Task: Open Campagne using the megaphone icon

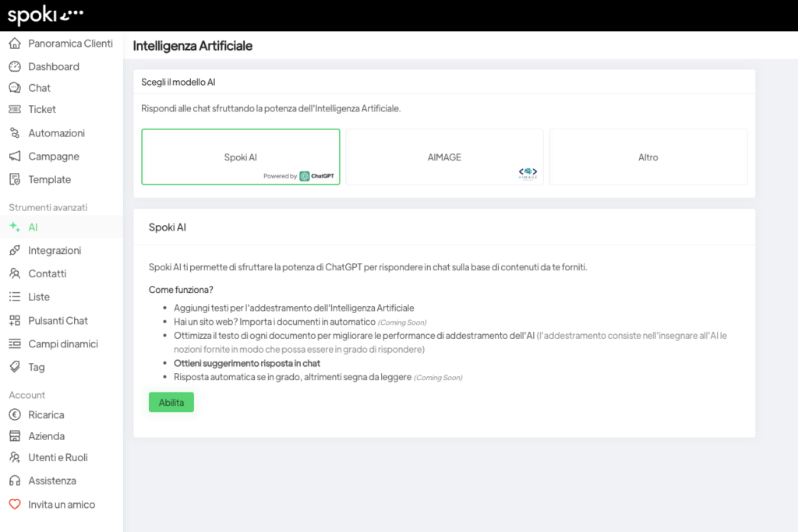Action: 16,156
